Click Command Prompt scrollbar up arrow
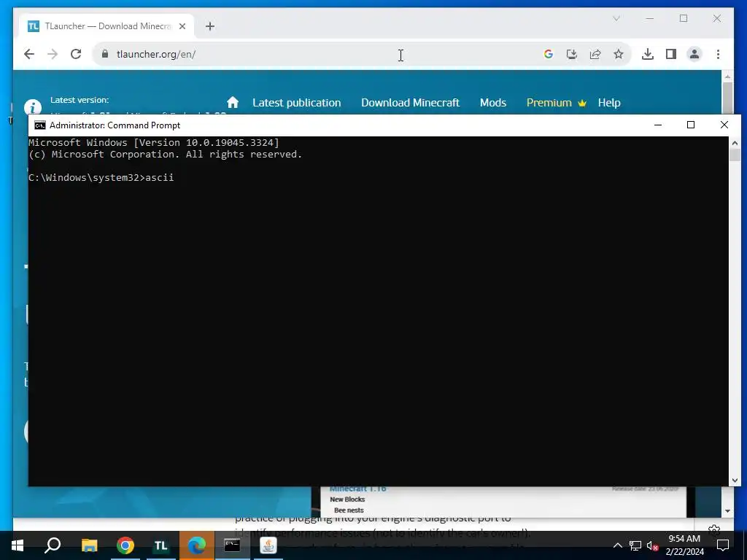The width and height of the screenshot is (747, 560). (735, 142)
